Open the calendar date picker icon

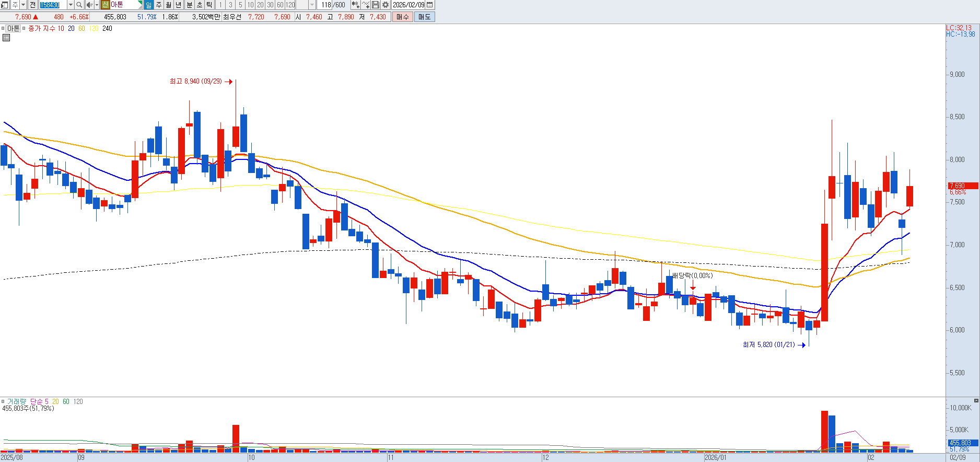[430, 5]
